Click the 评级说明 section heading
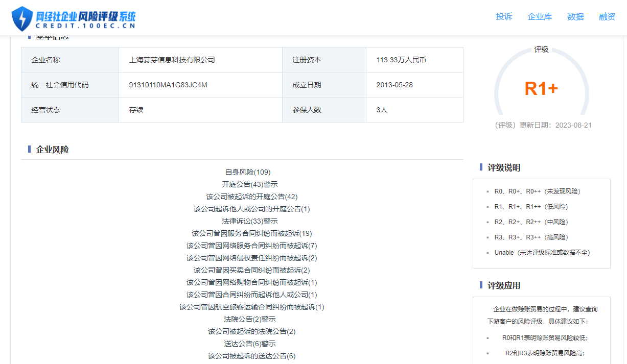Image resolution: width=627 pixels, height=364 pixels. pyautogui.click(x=504, y=167)
